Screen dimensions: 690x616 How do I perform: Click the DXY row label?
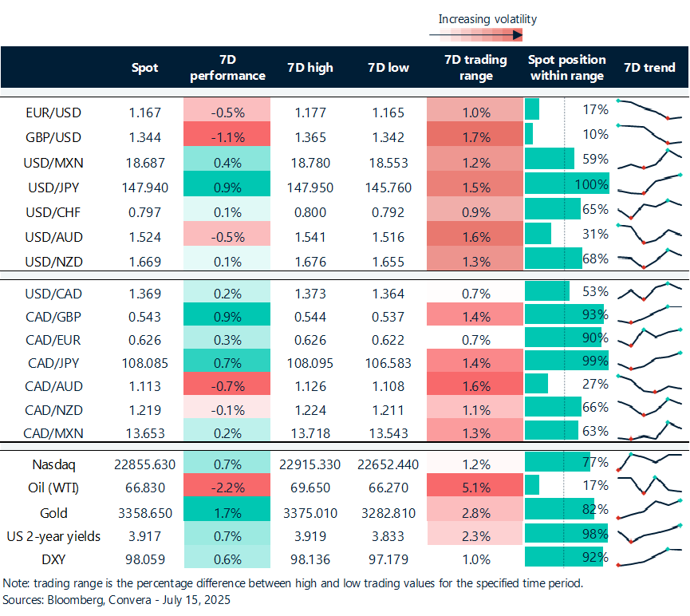click(53, 559)
